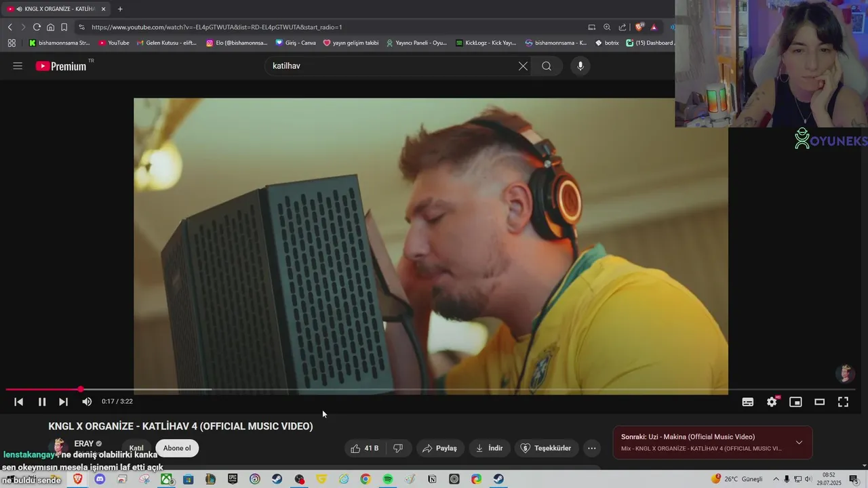
Task: Open YouTube bookmark
Action: tap(114, 43)
